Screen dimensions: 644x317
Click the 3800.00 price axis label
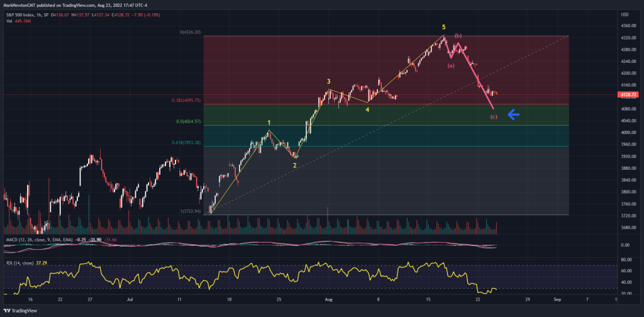[x=629, y=192]
